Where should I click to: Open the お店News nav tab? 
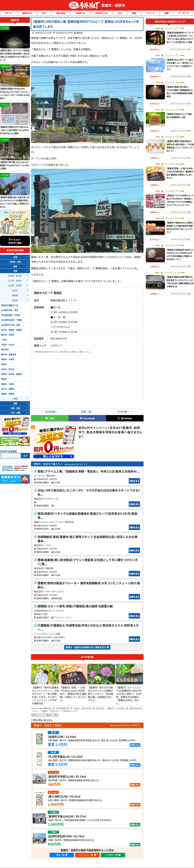[80, 13]
